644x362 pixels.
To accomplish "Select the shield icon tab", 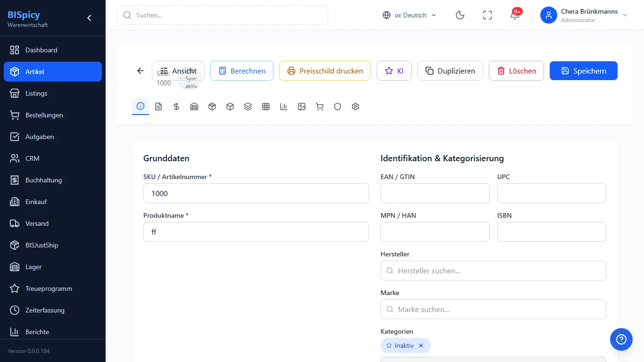I will (x=338, y=107).
